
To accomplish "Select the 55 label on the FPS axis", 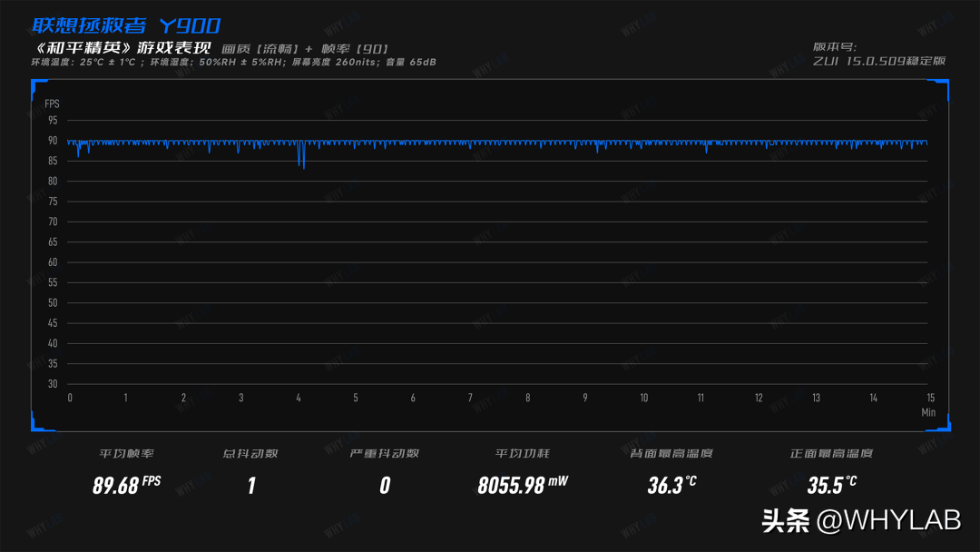I will [53, 282].
